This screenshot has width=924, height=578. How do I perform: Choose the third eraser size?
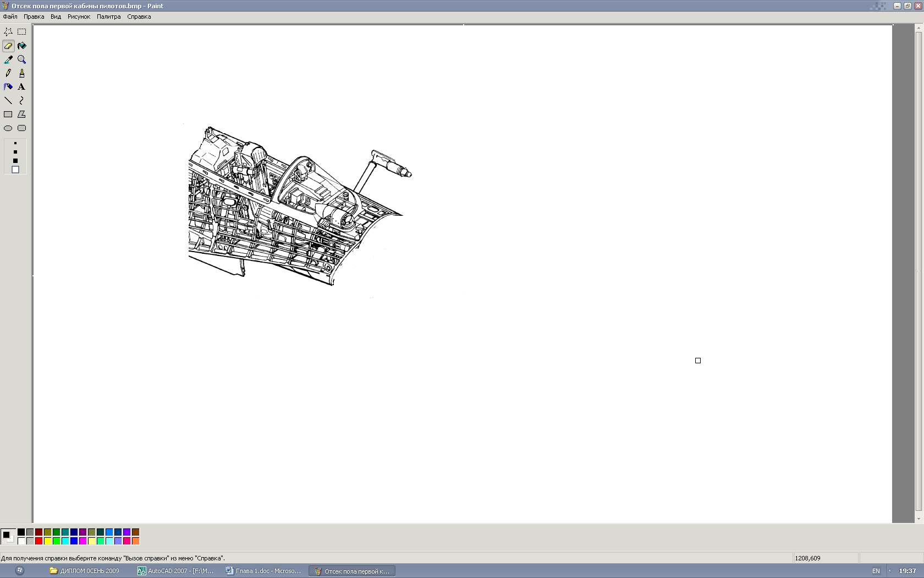[15, 161]
